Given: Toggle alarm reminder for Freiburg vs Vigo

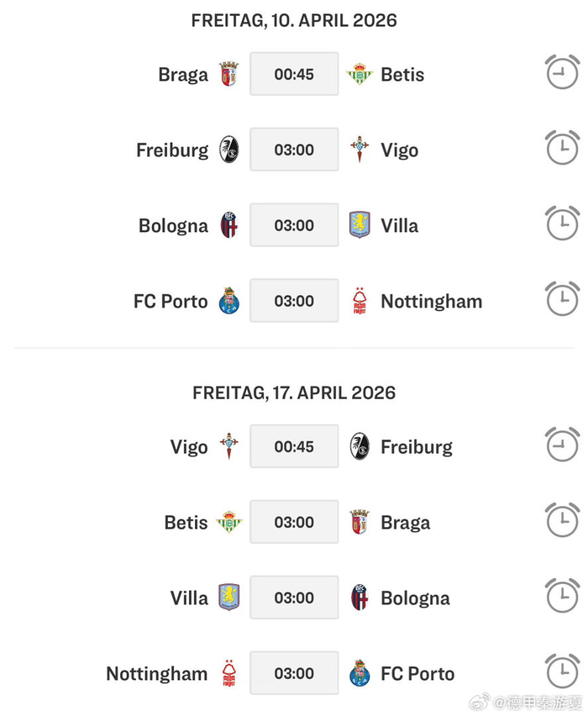Looking at the screenshot, I should click(562, 149).
